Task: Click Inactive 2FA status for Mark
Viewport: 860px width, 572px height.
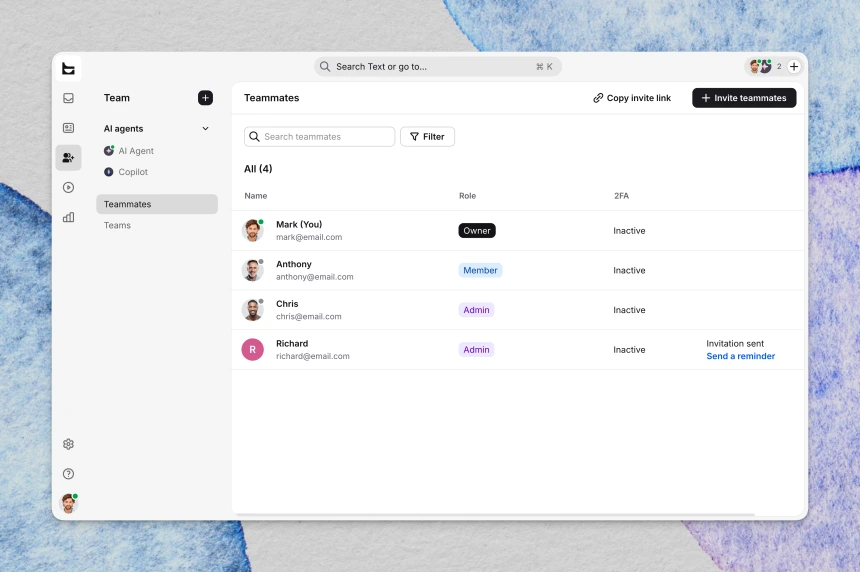Action: [x=629, y=231]
